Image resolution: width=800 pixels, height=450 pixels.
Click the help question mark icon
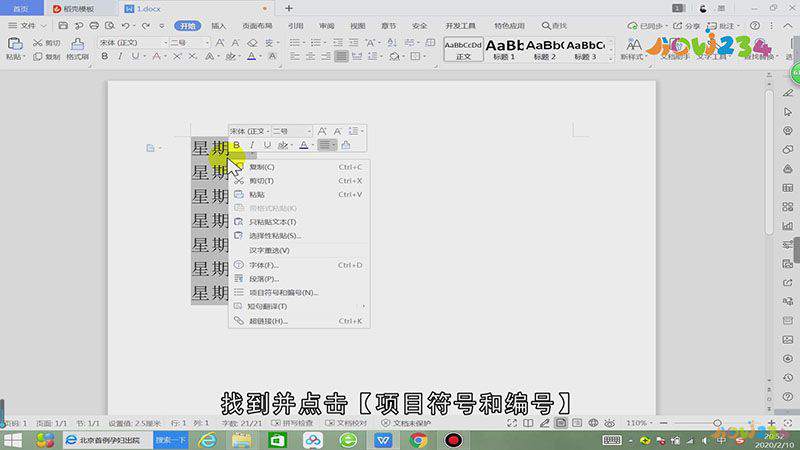755,26
